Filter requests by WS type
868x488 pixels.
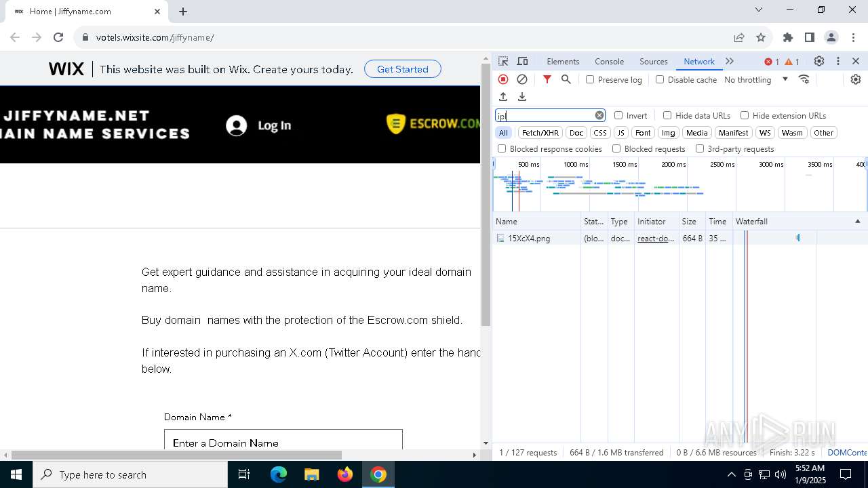click(x=765, y=133)
